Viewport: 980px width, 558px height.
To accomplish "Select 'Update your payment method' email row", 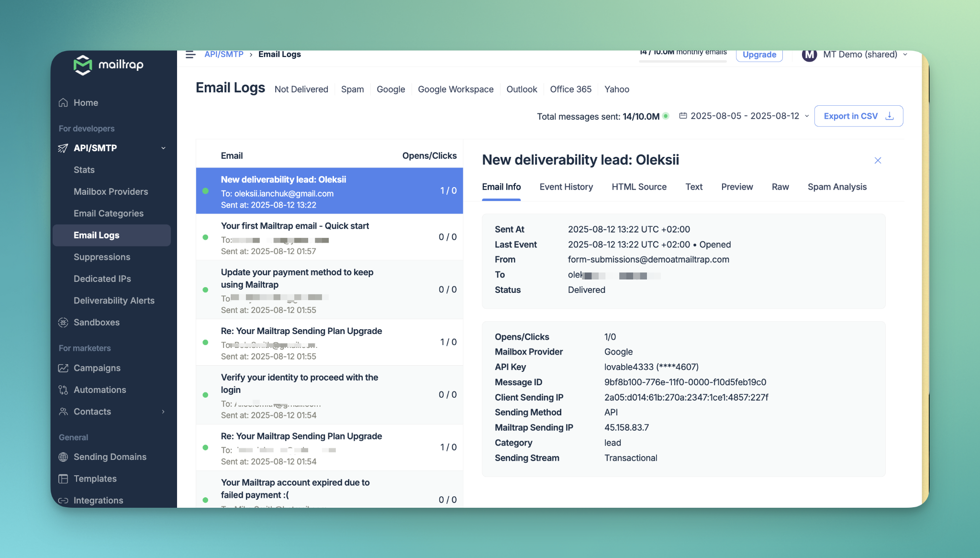I will 329,290.
